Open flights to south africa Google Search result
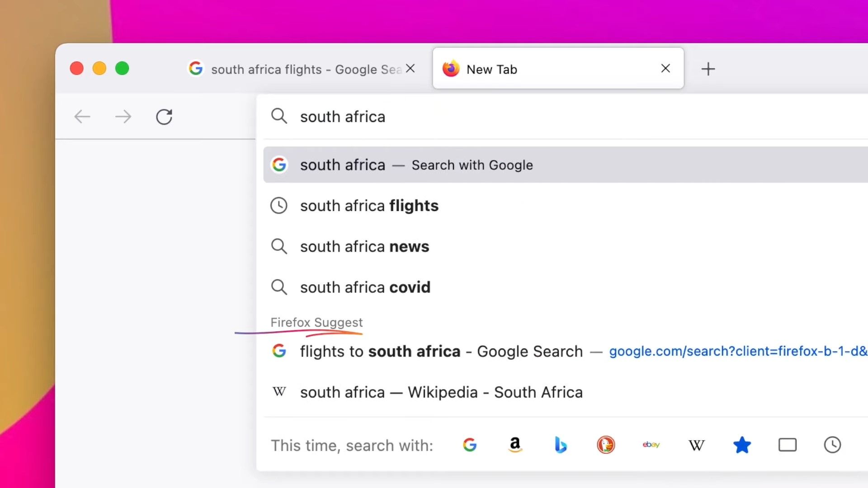 (566, 351)
